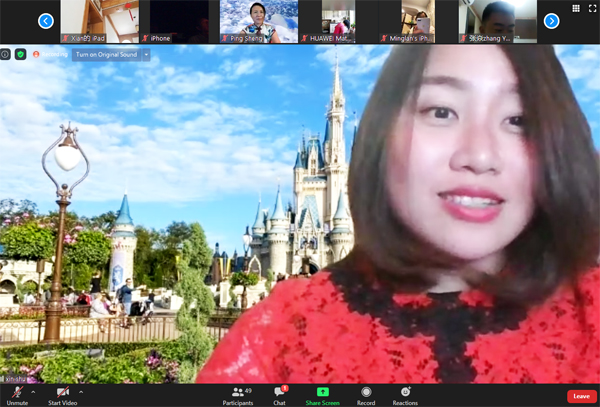Expand video options arrow next to Start Video

pyautogui.click(x=81, y=392)
